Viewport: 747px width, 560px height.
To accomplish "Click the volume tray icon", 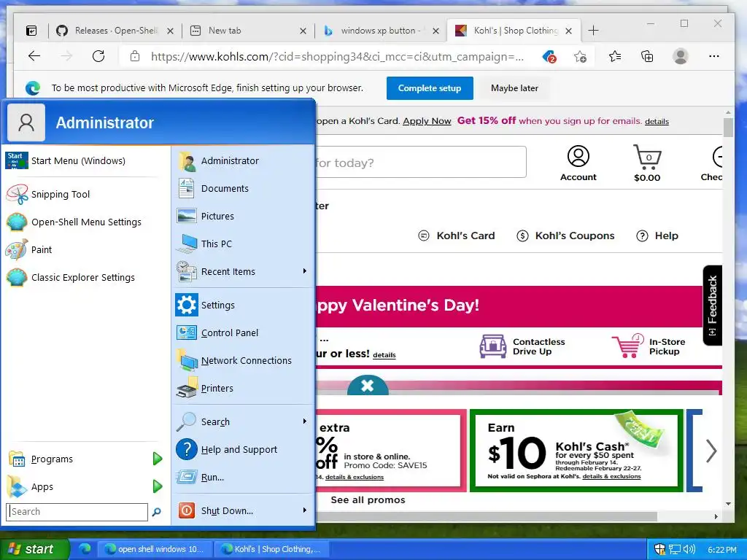I will pos(689,549).
